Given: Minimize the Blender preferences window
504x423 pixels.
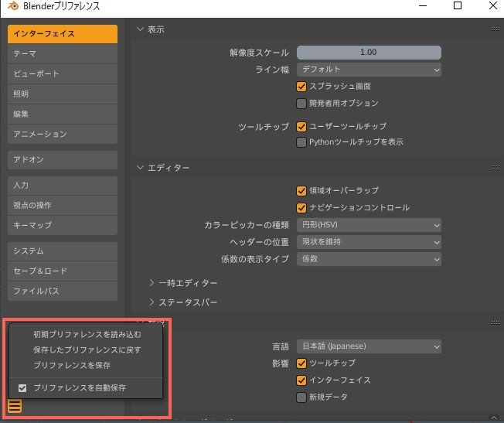Looking at the screenshot, I should [423, 5].
